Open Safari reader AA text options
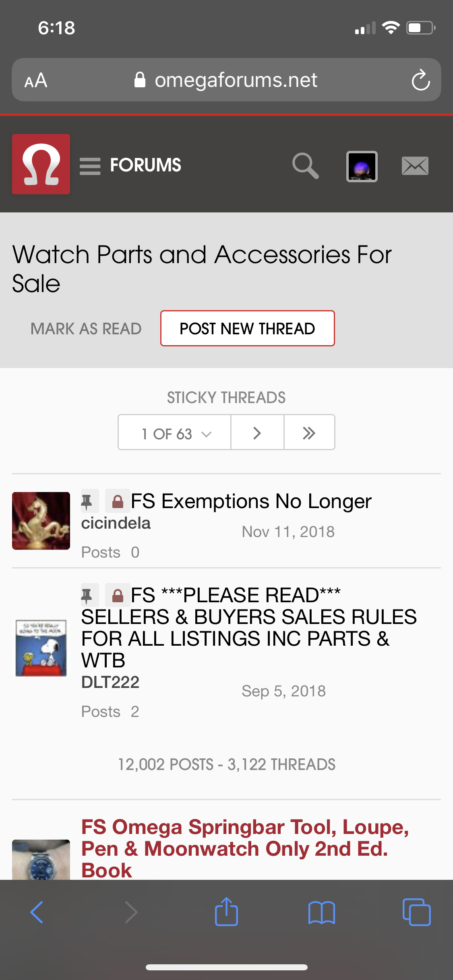Screen dimensions: 453x980 [36, 80]
